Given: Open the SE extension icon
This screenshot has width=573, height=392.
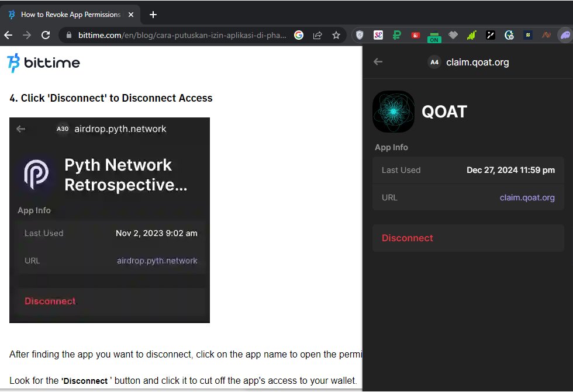Looking at the screenshot, I should [x=378, y=35].
